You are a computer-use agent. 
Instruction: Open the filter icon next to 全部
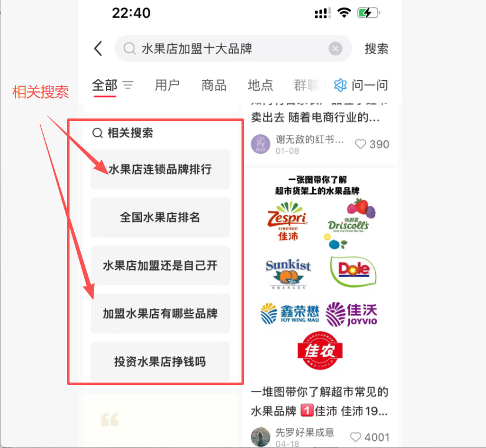(128, 85)
